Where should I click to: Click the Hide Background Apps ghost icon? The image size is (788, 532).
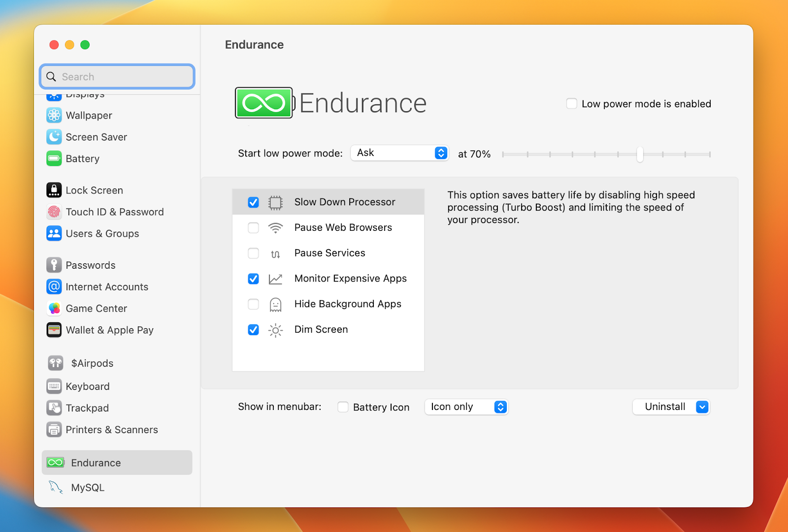point(275,305)
